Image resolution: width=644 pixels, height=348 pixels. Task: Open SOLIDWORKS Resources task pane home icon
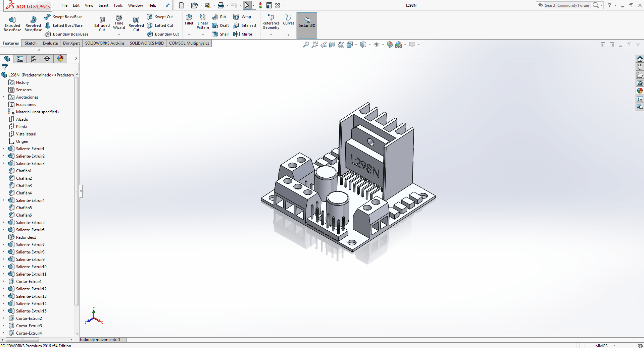(x=640, y=59)
